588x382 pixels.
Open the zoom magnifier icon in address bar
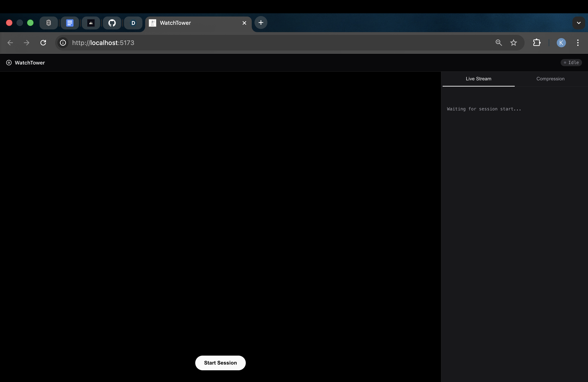499,43
